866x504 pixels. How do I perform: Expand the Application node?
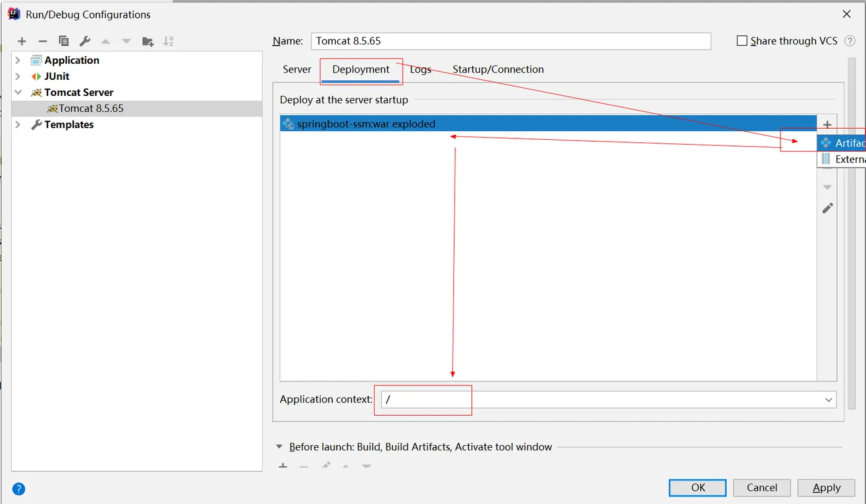click(18, 60)
